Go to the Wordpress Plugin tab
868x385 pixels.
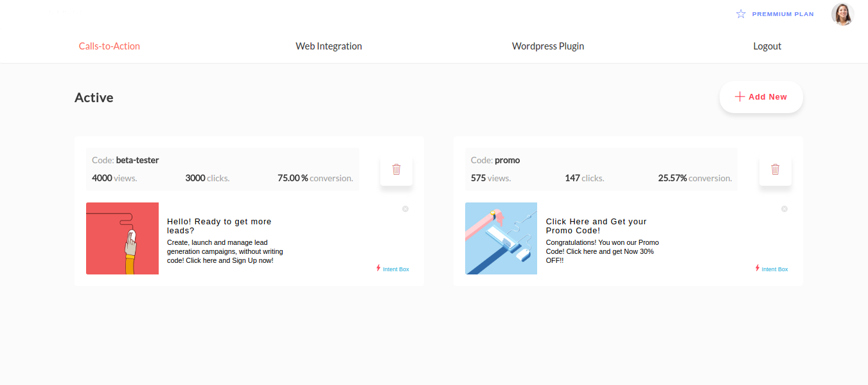[x=548, y=46]
